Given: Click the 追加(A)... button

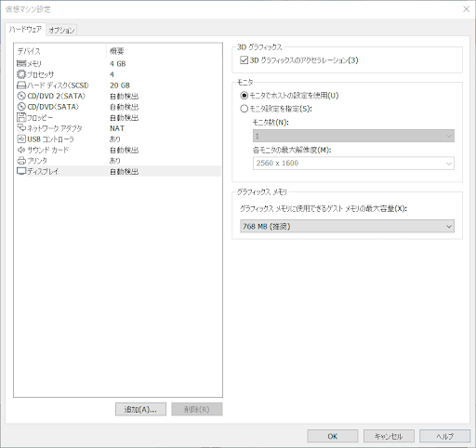Looking at the screenshot, I should (140, 409).
